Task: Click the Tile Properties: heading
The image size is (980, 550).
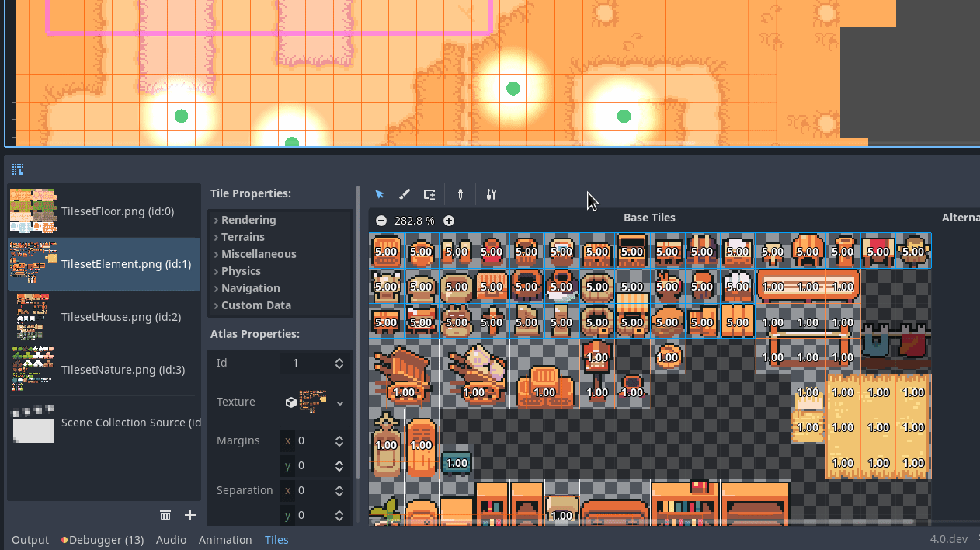Action: point(251,193)
